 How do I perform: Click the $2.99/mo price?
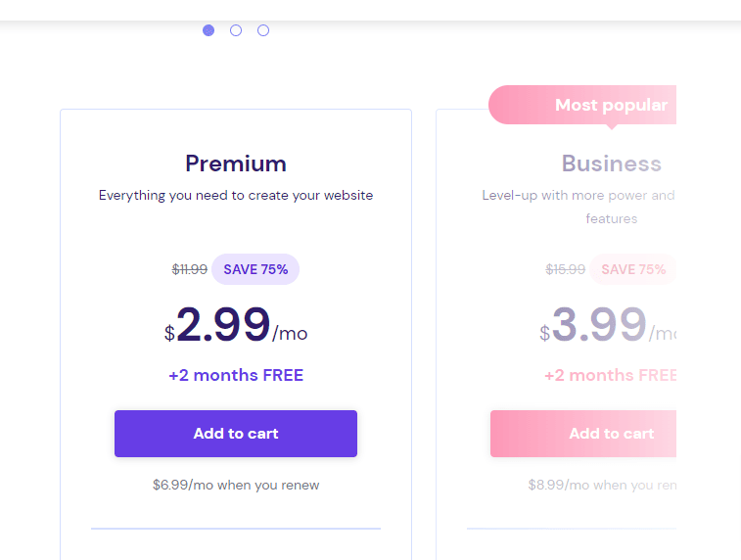click(x=236, y=325)
